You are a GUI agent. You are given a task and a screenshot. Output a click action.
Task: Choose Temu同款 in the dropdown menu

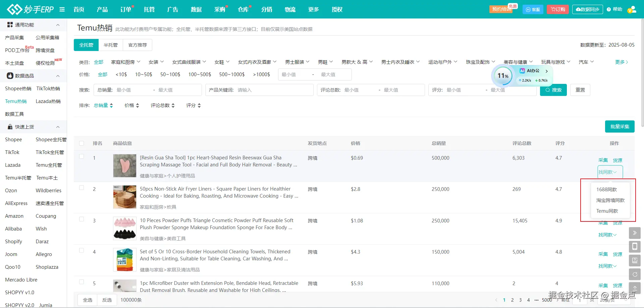(x=607, y=211)
